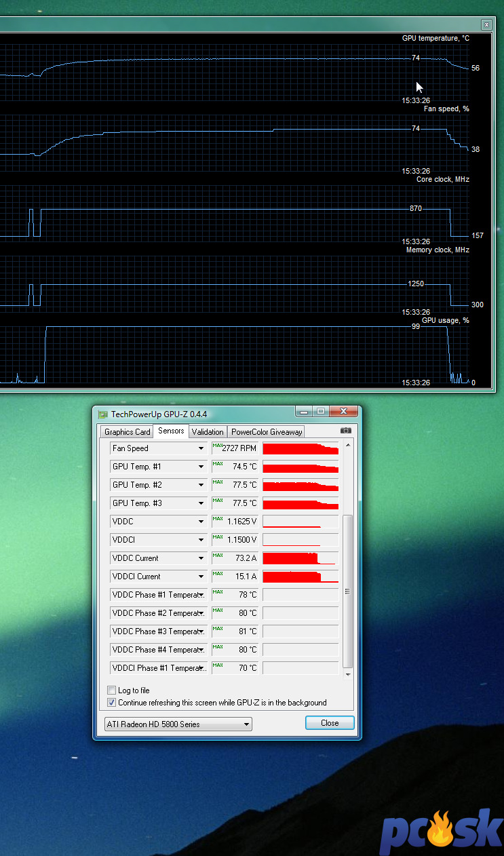
Task: Click the sensors list scrollbar thumb
Action: (x=348, y=591)
